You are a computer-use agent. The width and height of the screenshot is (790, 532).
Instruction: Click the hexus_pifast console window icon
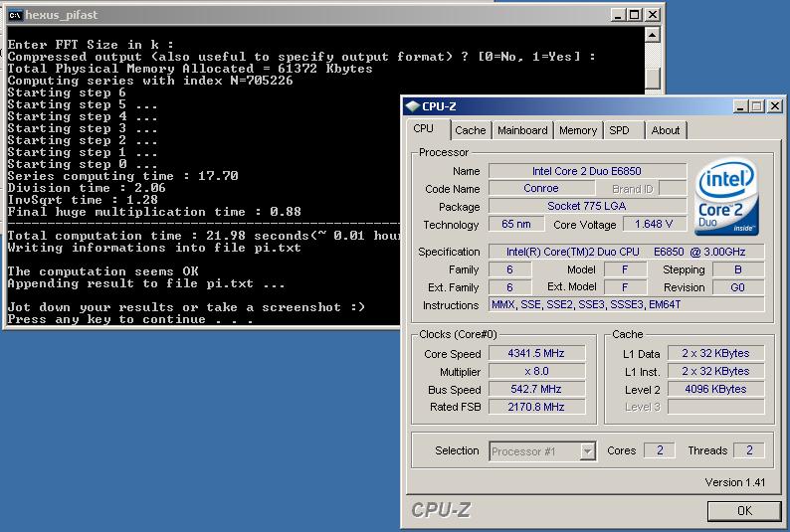pyautogui.click(x=15, y=15)
